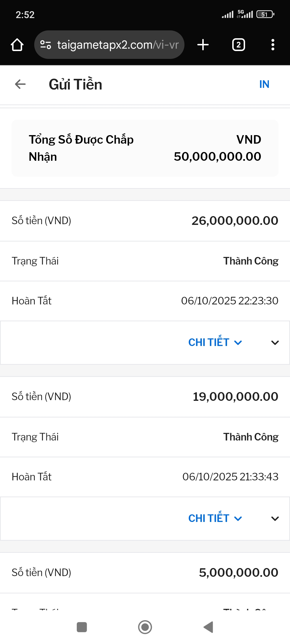Click the black chevron beside first CHI TIẾT
The image size is (290, 644).
tap(275, 343)
